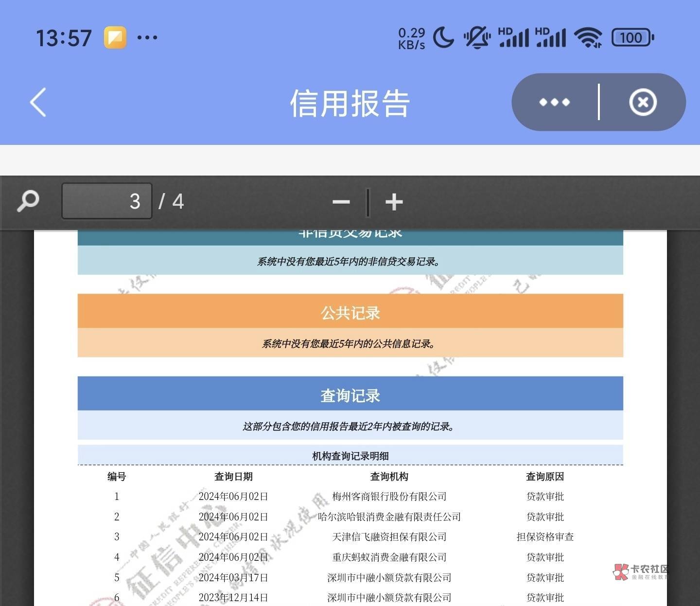Tap the 查询日期 column header
This screenshot has width=700, height=606.
click(233, 477)
